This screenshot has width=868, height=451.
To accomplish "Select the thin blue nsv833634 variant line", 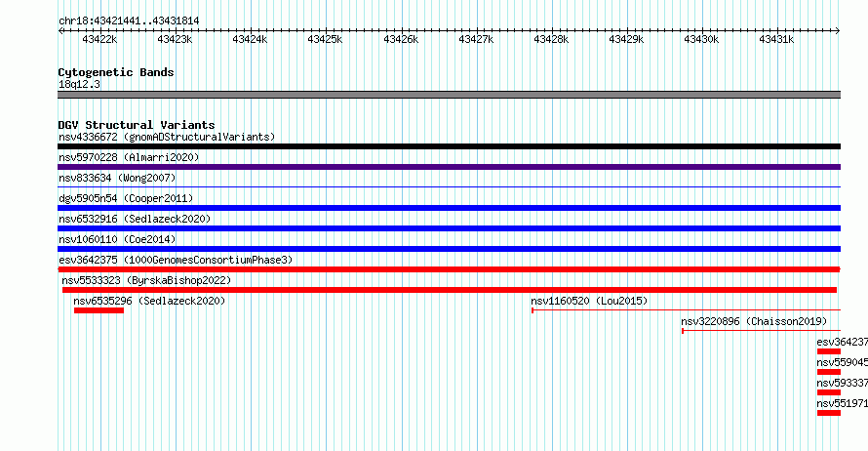I will (x=449, y=187).
